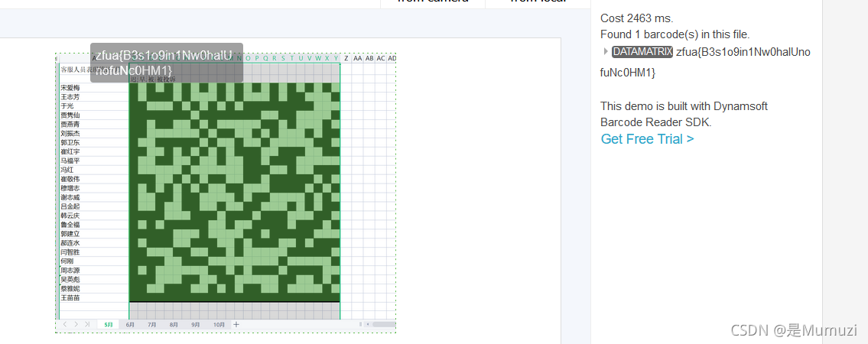Select the cell 穆增志
The height and width of the screenshot is (344, 868).
tap(94, 188)
